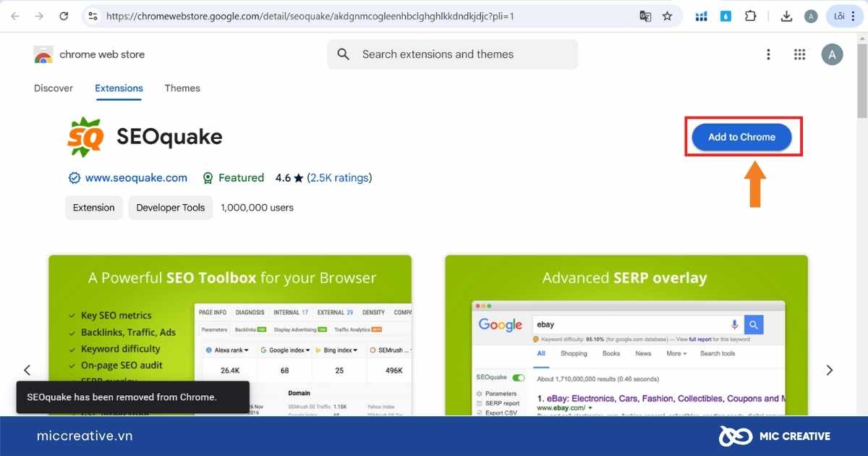Open the browser toolbar profile avatar

click(x=811, y=16)
